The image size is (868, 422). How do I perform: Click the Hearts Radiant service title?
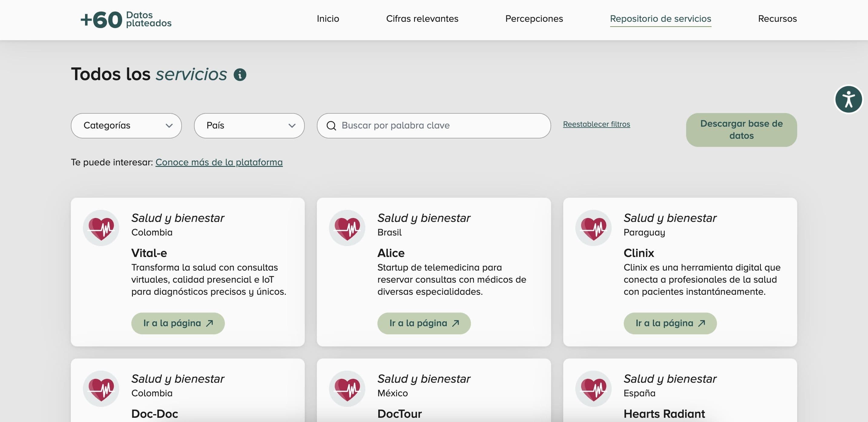click(x=664, y=414)
